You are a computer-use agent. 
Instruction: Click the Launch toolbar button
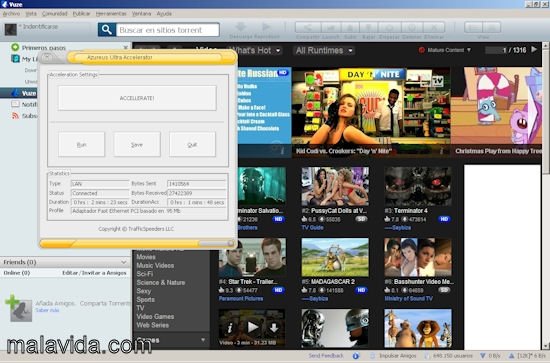[x=330, y=27]
